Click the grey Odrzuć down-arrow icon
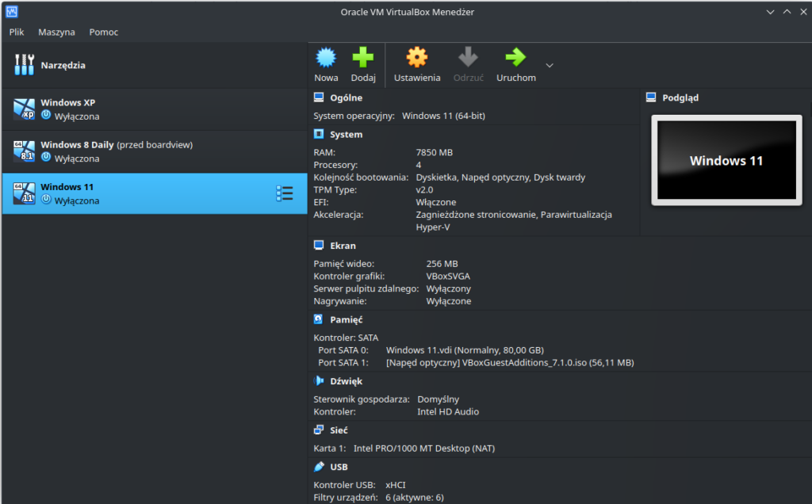 468,57
